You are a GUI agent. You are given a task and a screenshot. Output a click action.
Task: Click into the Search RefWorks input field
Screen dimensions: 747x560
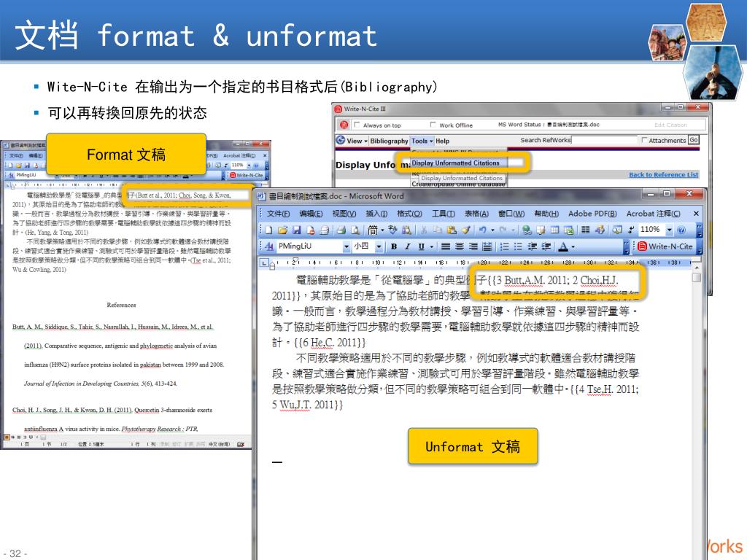604,140
